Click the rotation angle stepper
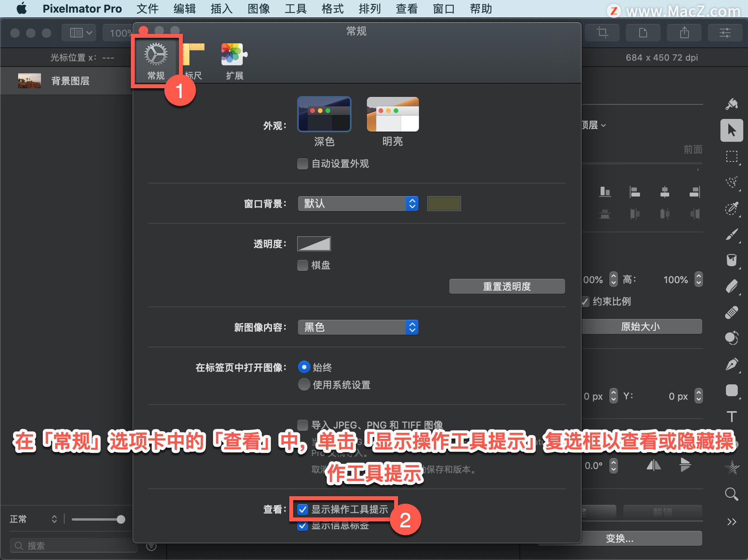748x560 pixels. [x=614, y=466]
